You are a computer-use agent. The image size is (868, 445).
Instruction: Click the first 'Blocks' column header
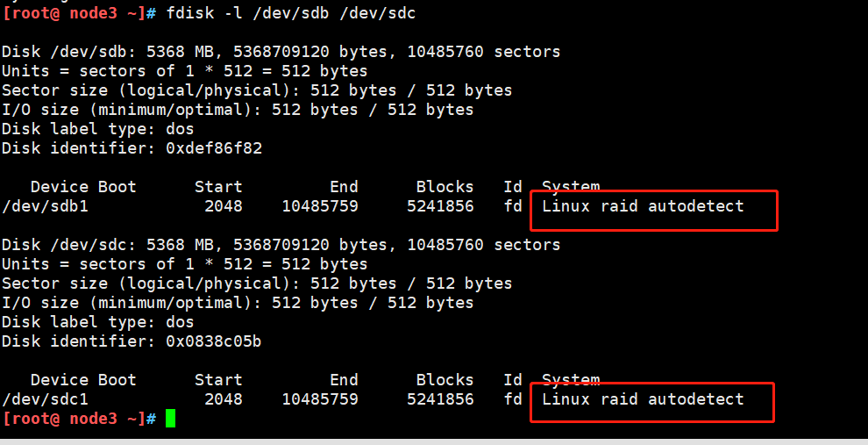point(445,187)
